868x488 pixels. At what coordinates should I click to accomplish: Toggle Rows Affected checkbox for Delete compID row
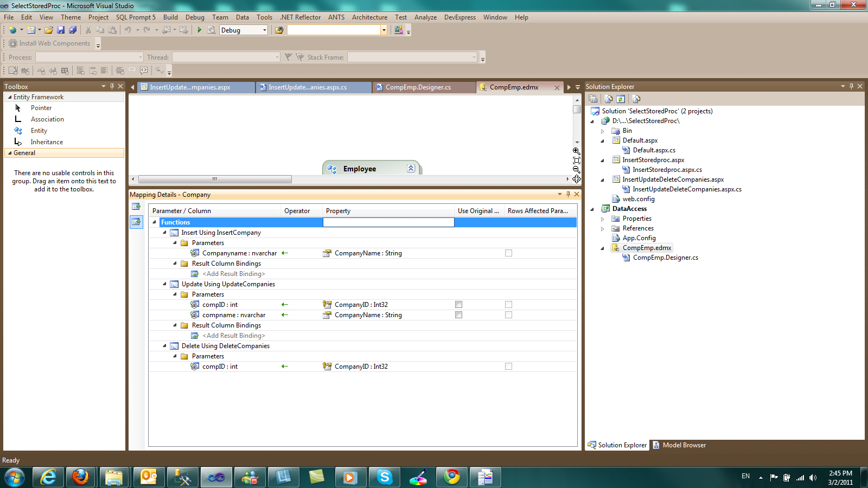click(508, 367)
